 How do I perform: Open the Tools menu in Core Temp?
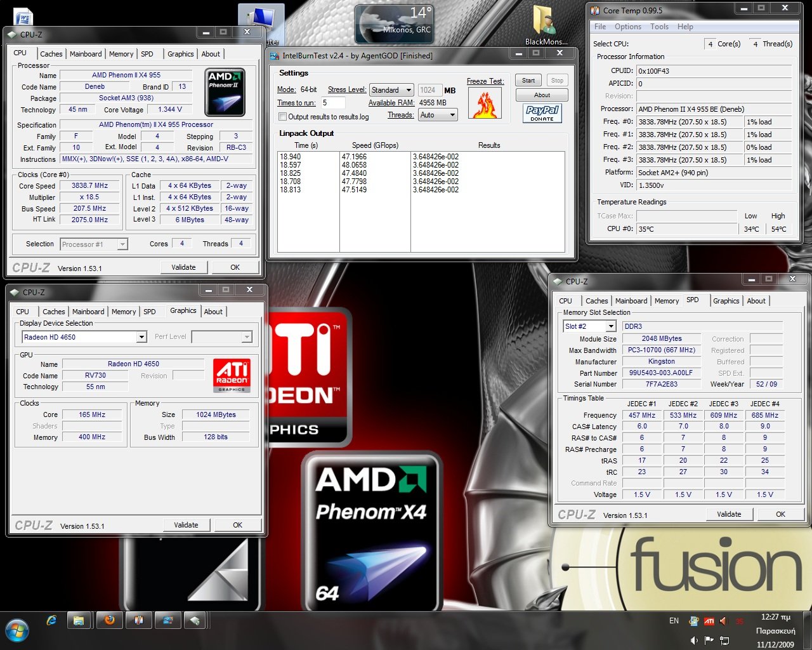coord(659,27)
